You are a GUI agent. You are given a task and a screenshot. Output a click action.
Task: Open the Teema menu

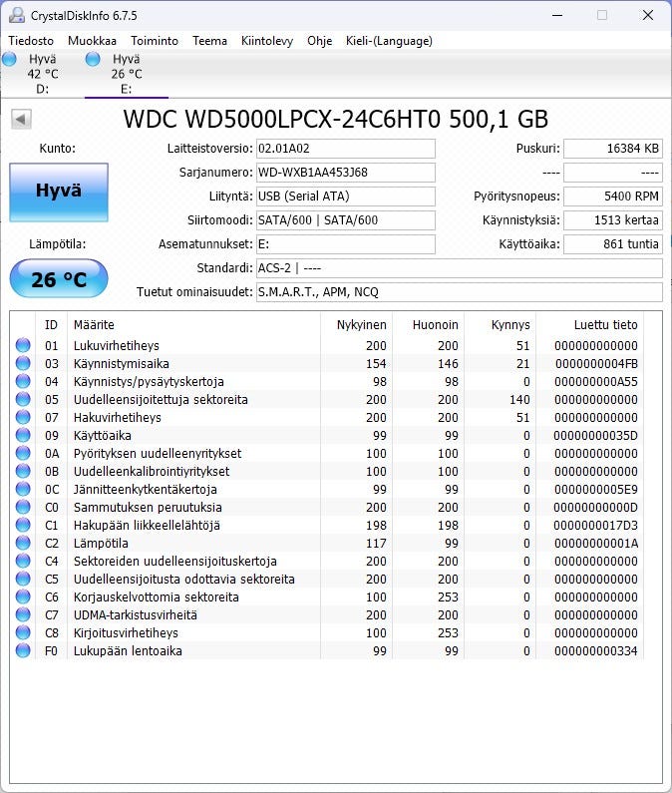(x=209, y=41)
